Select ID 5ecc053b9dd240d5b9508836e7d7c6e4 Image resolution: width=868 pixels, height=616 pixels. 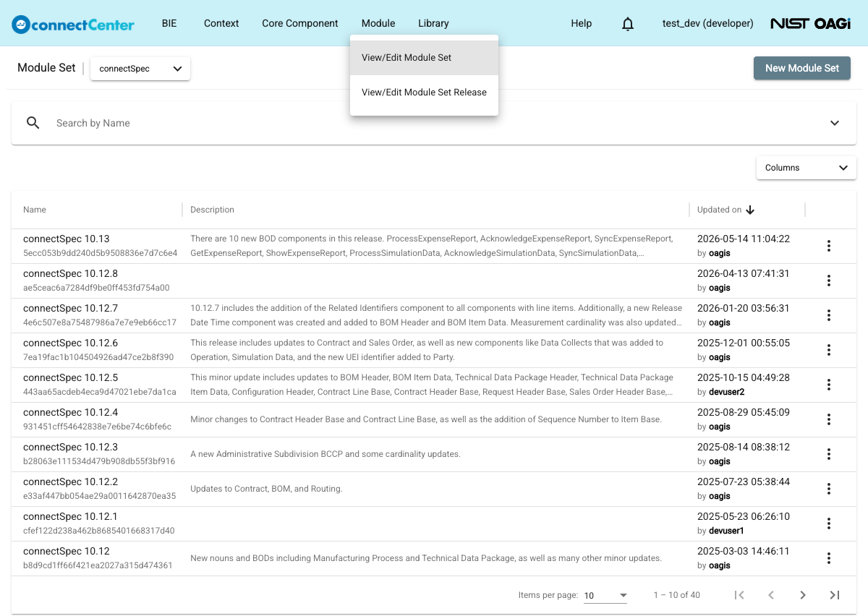tap(100, 253)
